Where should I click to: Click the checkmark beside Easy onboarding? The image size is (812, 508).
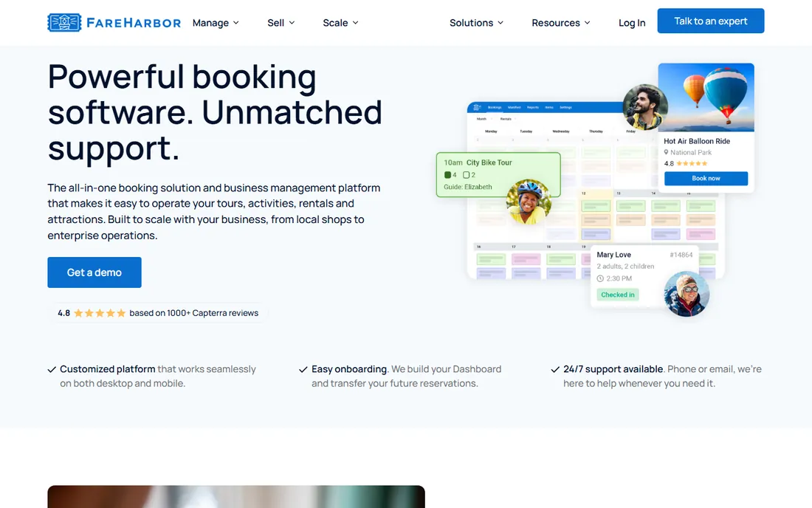[x=303, y=370]
